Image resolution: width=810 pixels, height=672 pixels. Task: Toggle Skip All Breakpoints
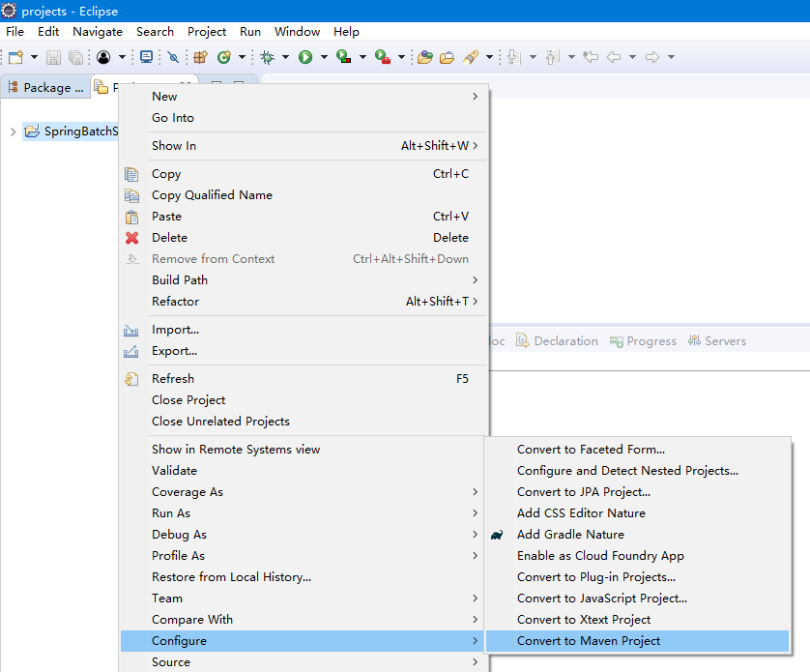coord(174,57)
